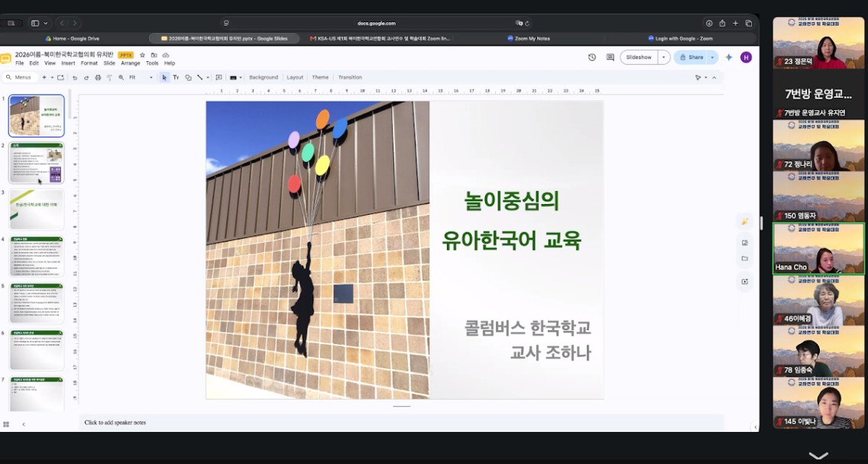Open the Help menu
868x464 pixels.
pyautogui.click(x=170, y=63)
